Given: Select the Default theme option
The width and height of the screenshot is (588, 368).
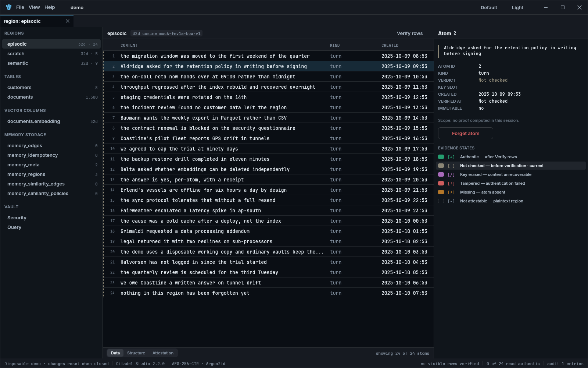Looking at the screenshot, I should [x=489, y=7].
